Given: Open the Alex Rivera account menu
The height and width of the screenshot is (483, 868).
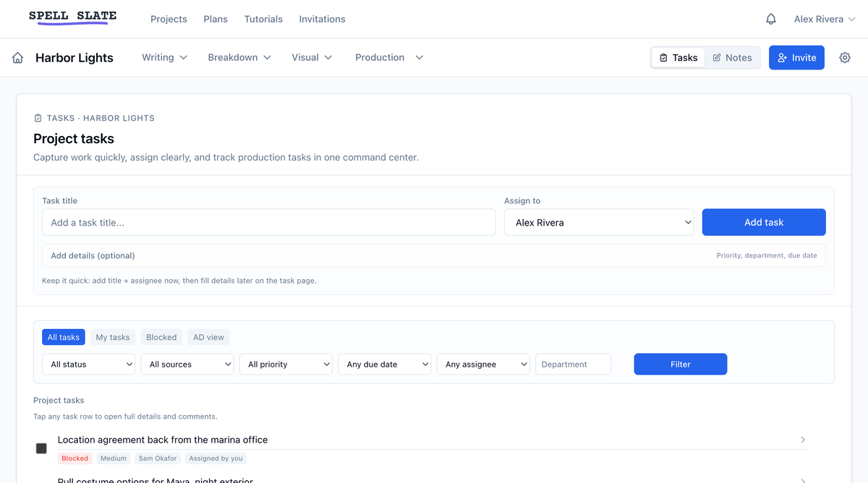Looking at the screenshot, I should click(x=825, y=20).
